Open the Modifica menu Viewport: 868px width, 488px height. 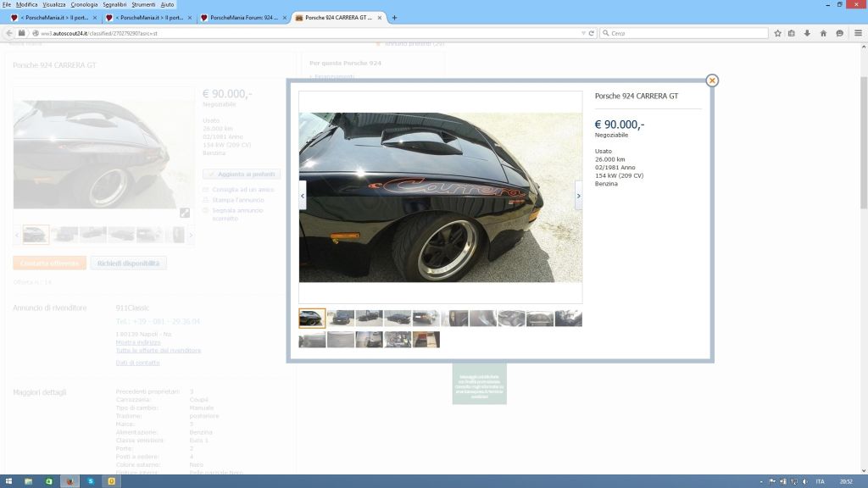pos(26,4)
